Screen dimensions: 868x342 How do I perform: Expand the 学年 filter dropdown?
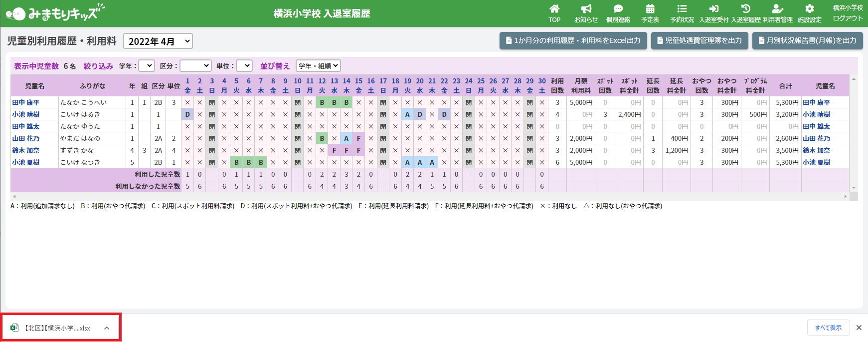click(147, 66)
